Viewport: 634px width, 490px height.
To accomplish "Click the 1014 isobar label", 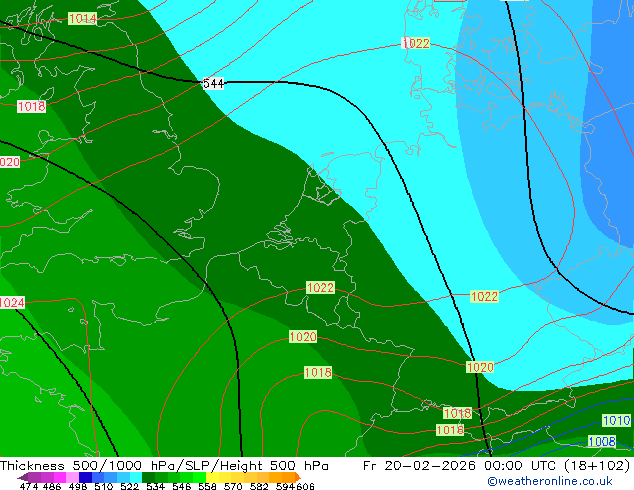I will [x=82, y=19].
